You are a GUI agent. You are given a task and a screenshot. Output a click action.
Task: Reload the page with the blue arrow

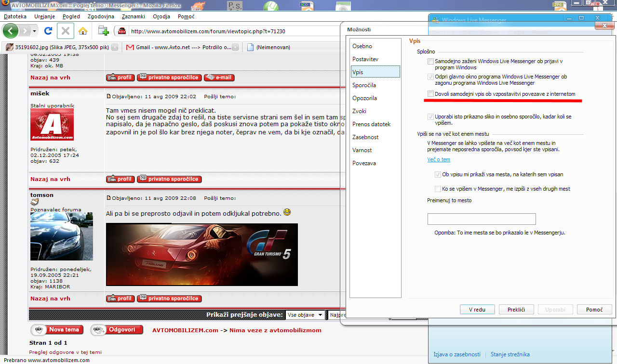[48, 31]
